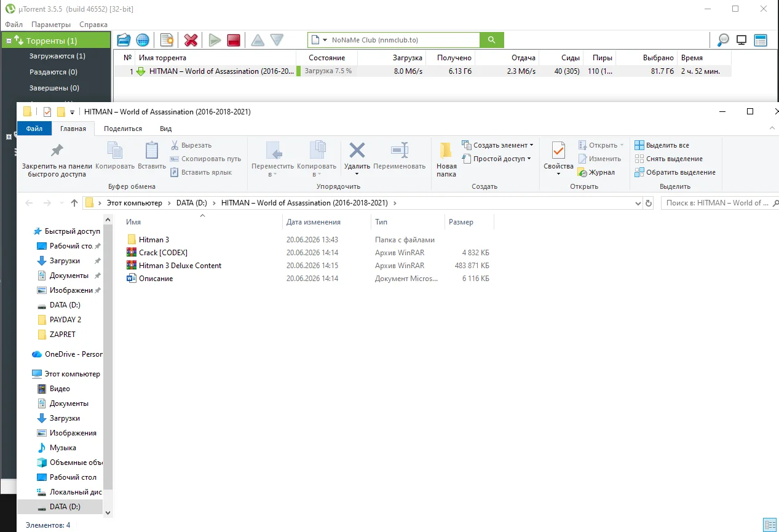Sort torrents by the Состояние column
This screenshot has width=779, height=532.
[326, 58]
